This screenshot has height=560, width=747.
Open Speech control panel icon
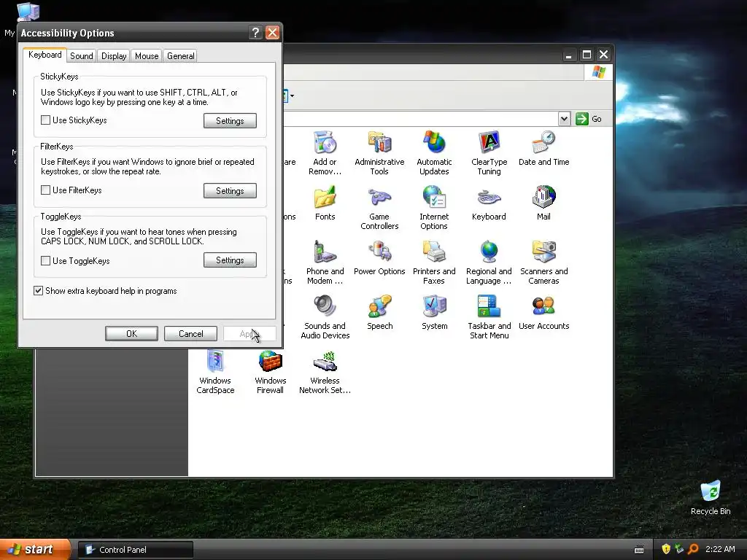379,312
